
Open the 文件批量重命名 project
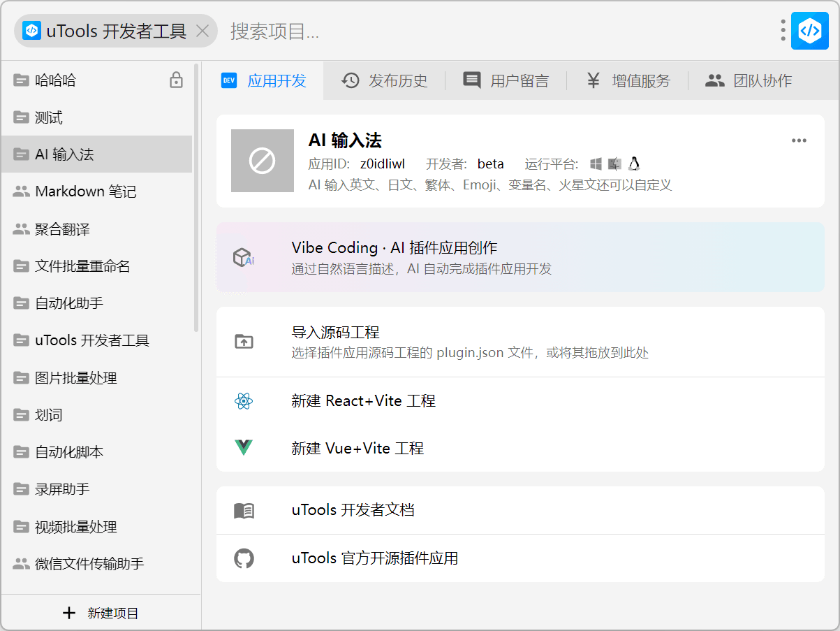click(96, 266)
